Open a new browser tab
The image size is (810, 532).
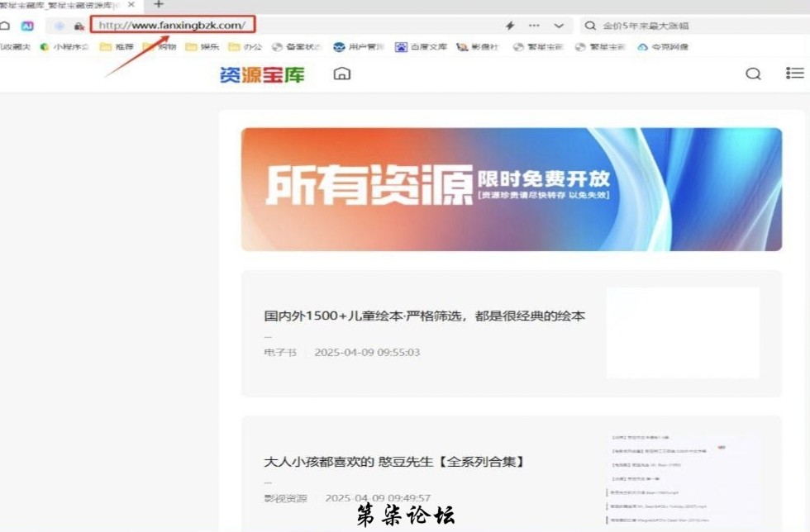click(160, 5)
